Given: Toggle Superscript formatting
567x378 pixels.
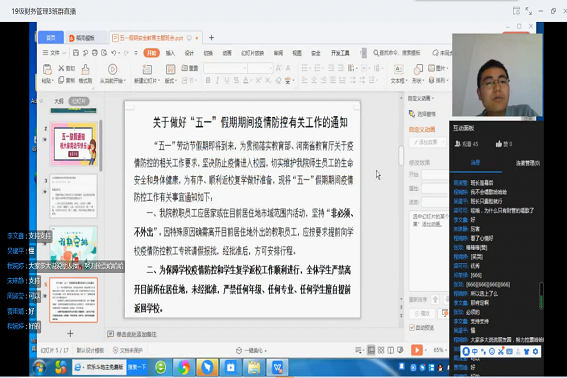Looking at the screenshot, I should pos(258,80).
